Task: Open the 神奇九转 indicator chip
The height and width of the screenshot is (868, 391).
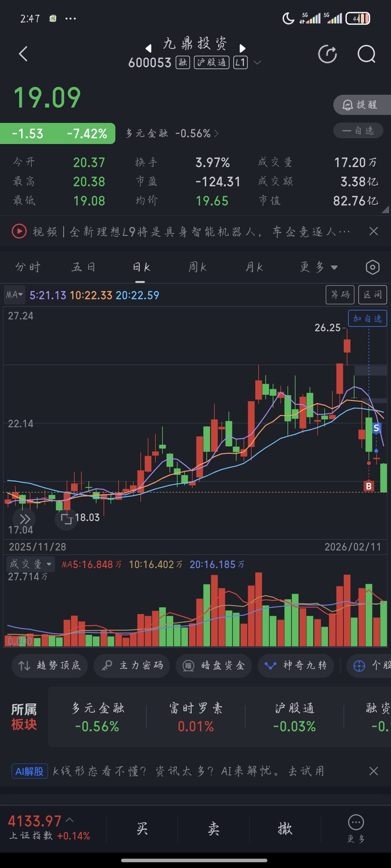Action: pos(296,665)
